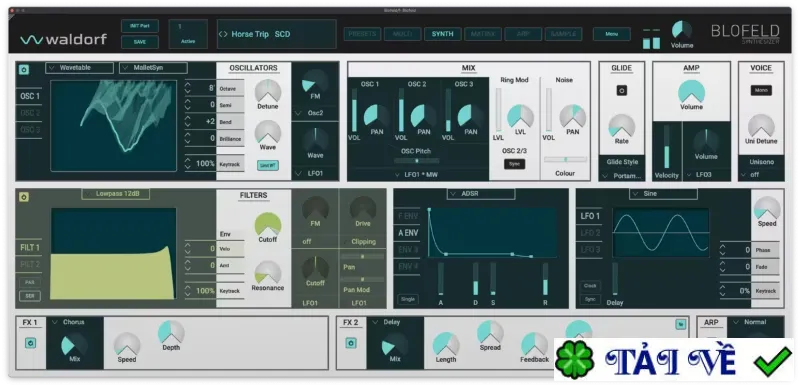Select PAR filter routing
This screenshot has height=387, width=800.
point(30,282)
